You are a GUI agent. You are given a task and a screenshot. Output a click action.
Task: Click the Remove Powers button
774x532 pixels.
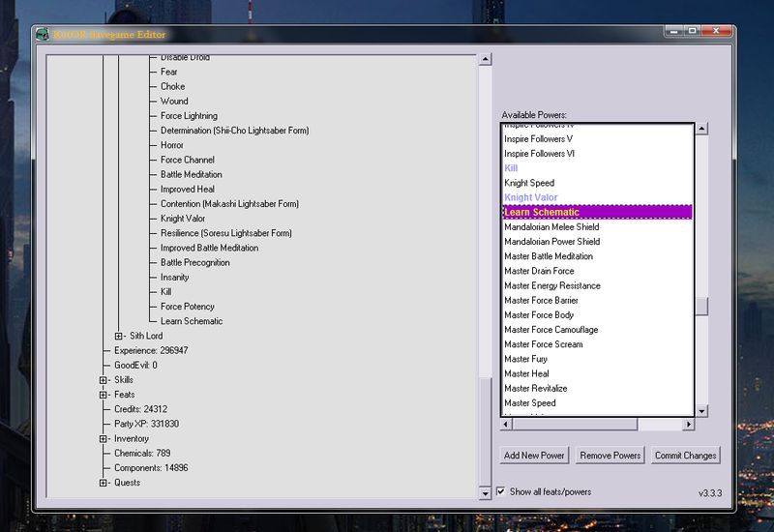tap(610, 456)
